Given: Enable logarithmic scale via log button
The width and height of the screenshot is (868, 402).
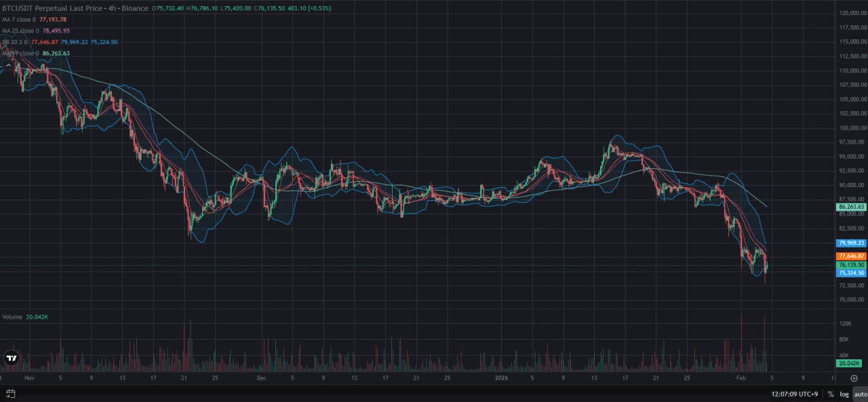Looking at the screenshot, I should pyautogui.click(x=844, y=394).
